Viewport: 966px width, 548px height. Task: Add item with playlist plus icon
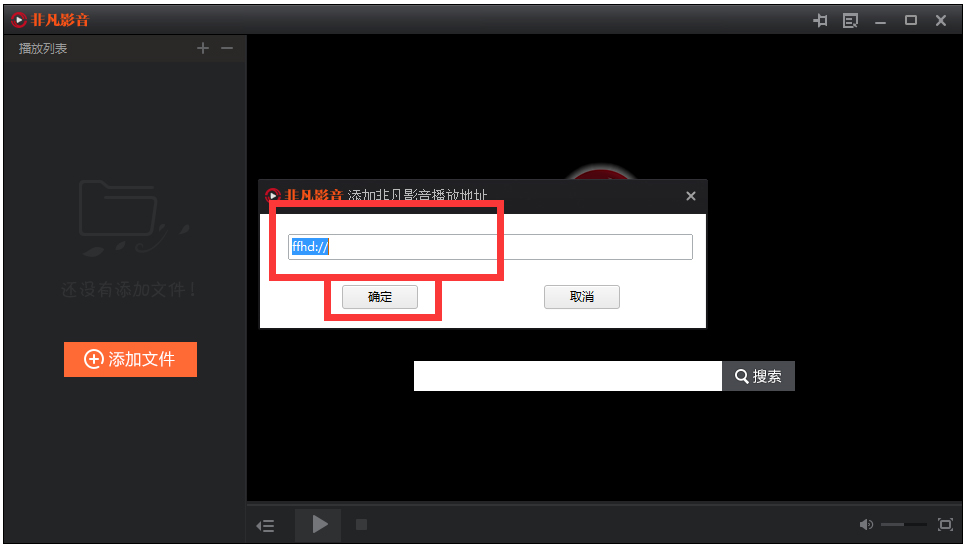click(x=203, y=48)
